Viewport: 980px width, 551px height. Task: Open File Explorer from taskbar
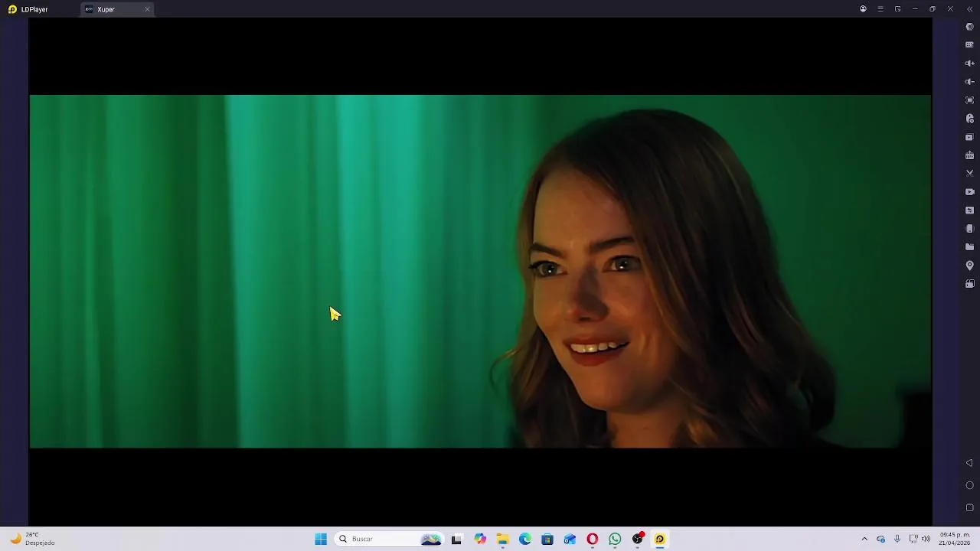click(x=502, y=539)
